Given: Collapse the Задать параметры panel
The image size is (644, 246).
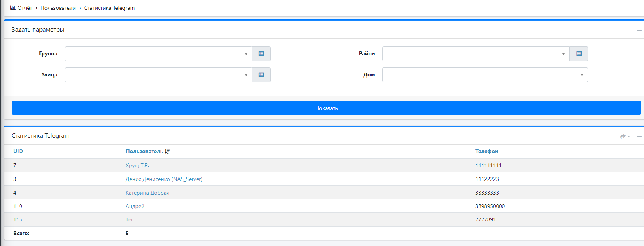Looking at the screenshot, I should [639, 30].
